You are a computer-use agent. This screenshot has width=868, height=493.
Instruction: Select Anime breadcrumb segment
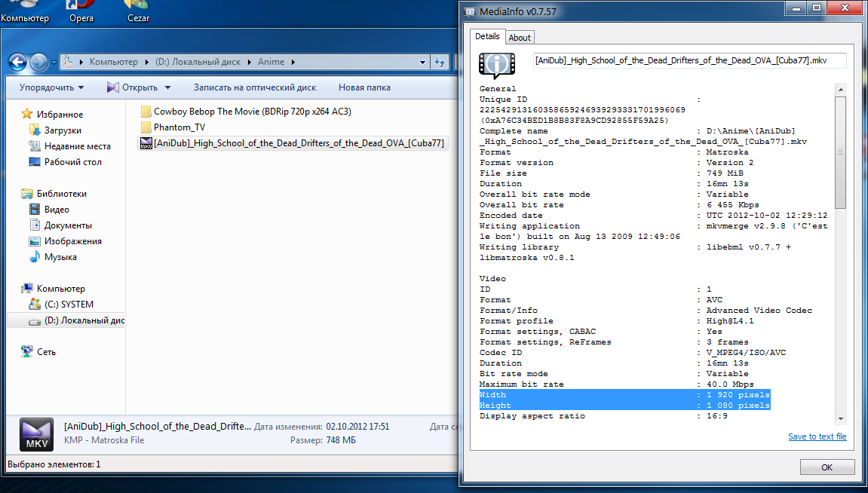(x=271, y=62)
